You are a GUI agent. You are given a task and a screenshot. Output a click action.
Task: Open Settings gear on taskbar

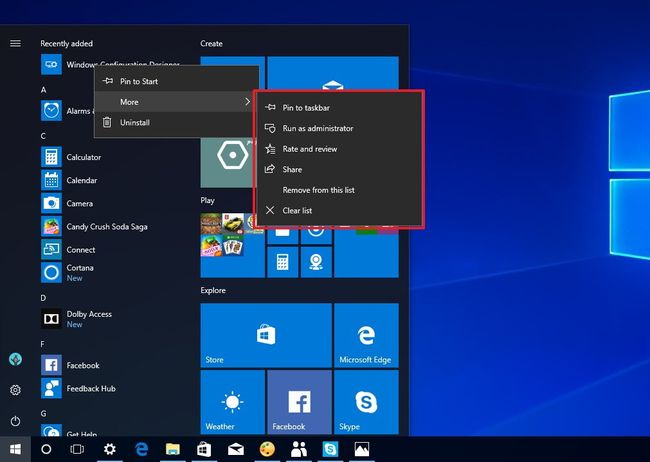coord(110,449)
